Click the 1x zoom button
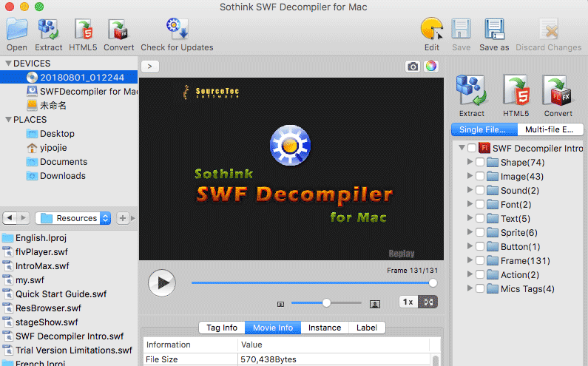Viewport: 588px width, 366px height. (409, 302)
